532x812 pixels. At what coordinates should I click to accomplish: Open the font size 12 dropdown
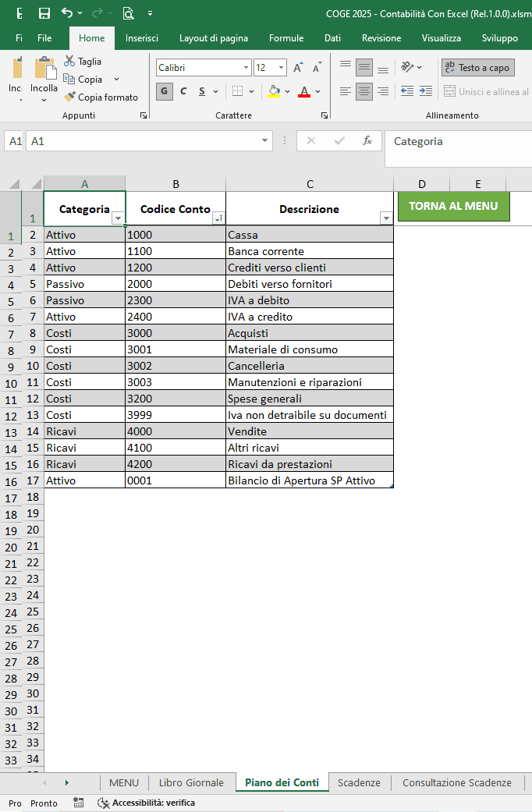281,68
